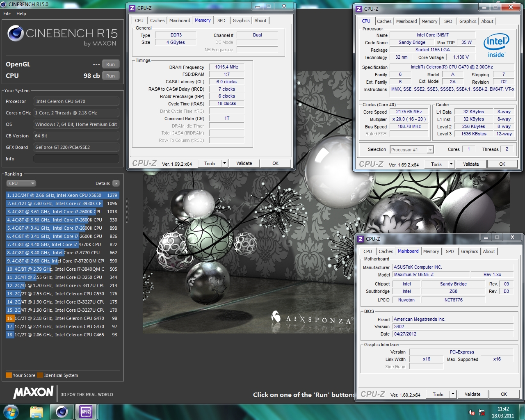525x420 pixels.
Task: Open the File menu in Cinebench
Action: (7, 14)
